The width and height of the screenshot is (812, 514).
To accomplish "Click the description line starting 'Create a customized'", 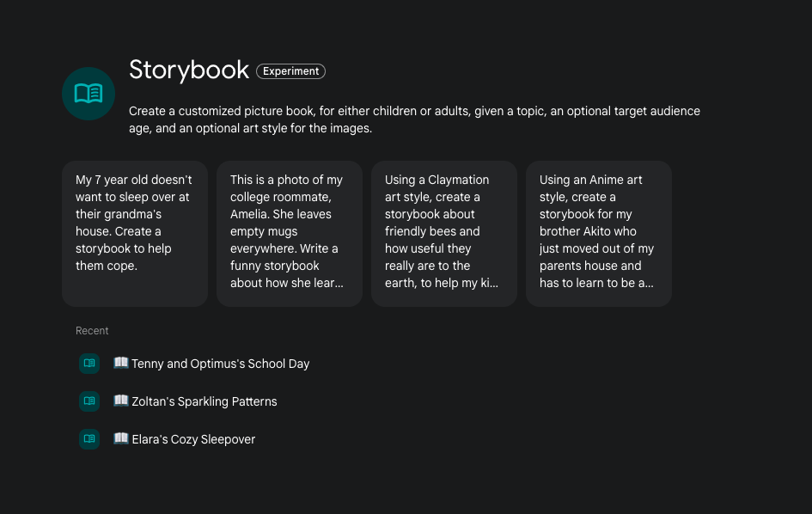I will [x=414, y=111].
